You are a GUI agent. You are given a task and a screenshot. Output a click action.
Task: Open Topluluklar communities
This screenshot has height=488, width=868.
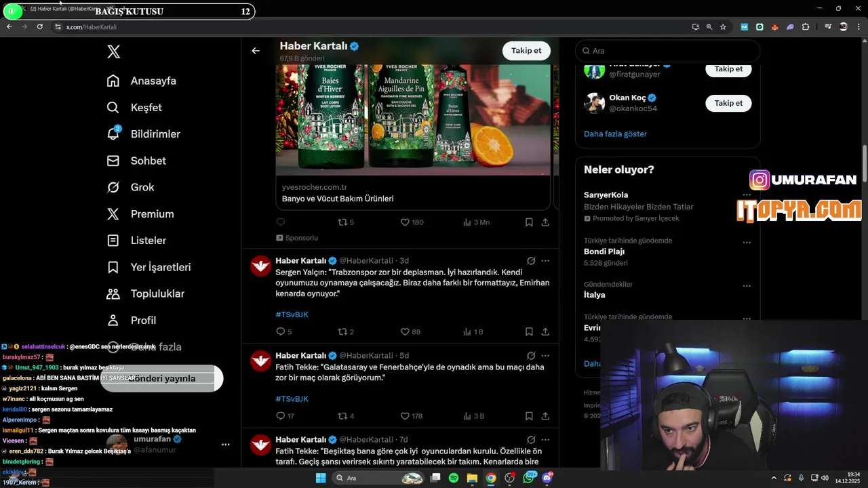[145, 293]
